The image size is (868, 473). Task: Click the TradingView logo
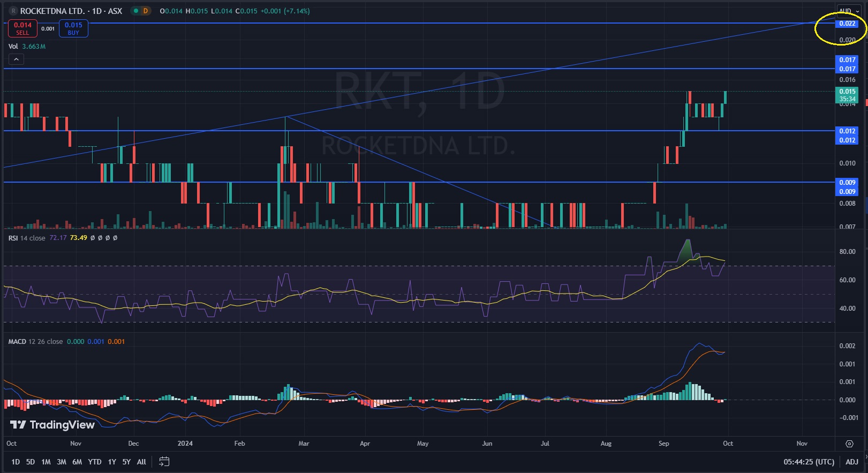pyautogui.click(x=52, y=425)
